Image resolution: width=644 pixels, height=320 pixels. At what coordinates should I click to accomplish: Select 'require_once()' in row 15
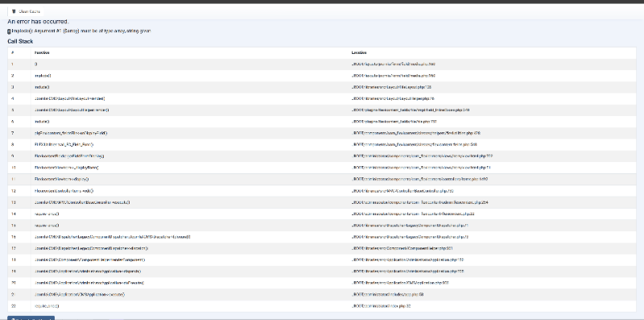[x=47, y=226]
